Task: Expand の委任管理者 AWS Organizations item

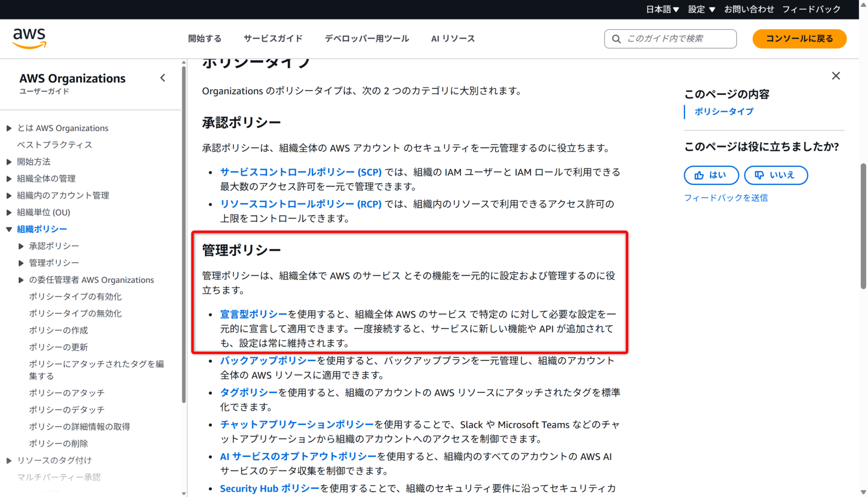Action: pos(21,280)
